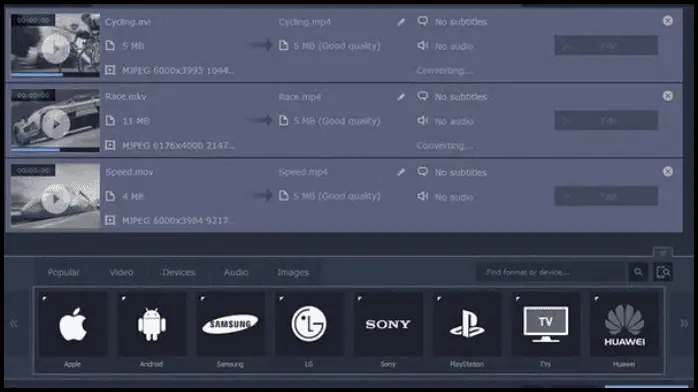Image resolution: width=698 pixels, height=392 pixels.
Task: Show next device presets with right arrows
Action: [684, 323]
